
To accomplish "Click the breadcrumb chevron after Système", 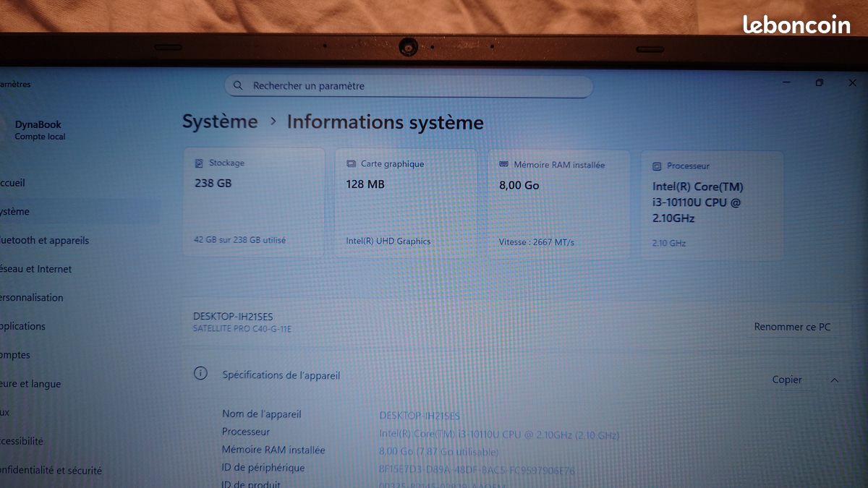I will [x=273, y=121].
